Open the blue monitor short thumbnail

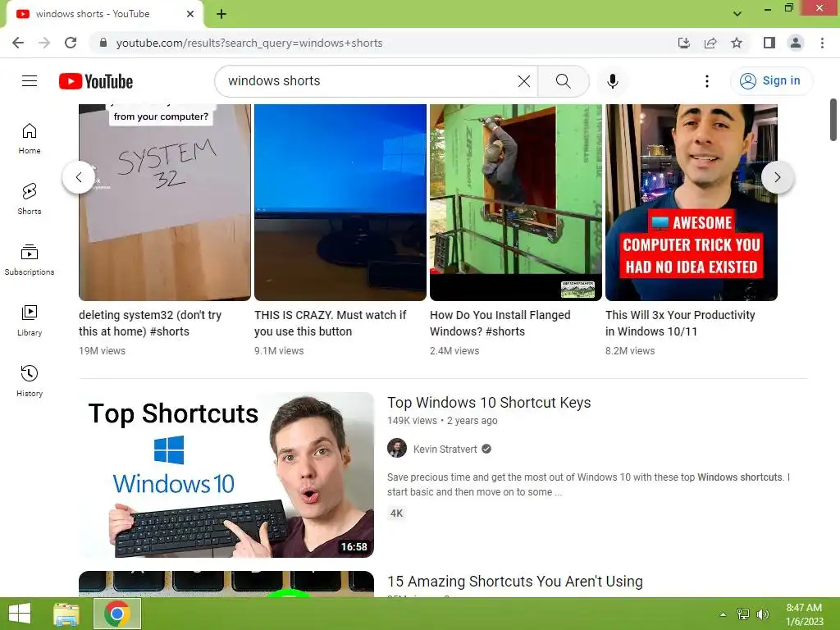coord(340,203)
